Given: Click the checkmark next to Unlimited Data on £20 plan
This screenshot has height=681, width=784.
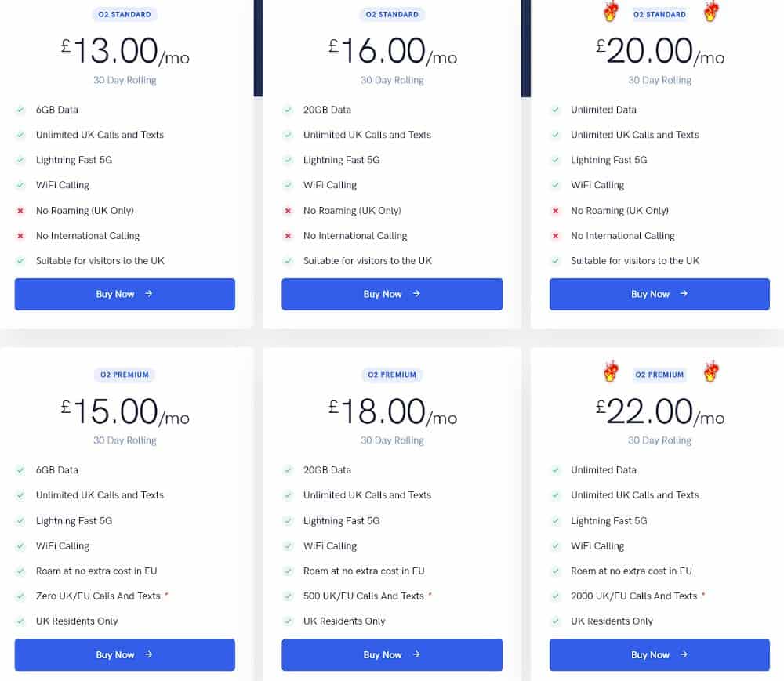Looking at the screenshot, I should [555, 110].
